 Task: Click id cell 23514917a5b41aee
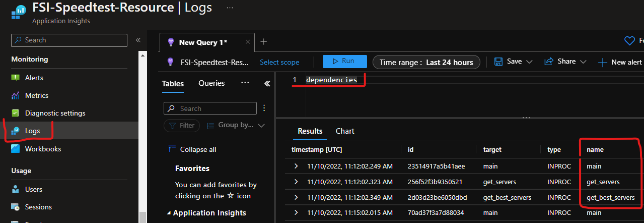click(x=436, y=166)
